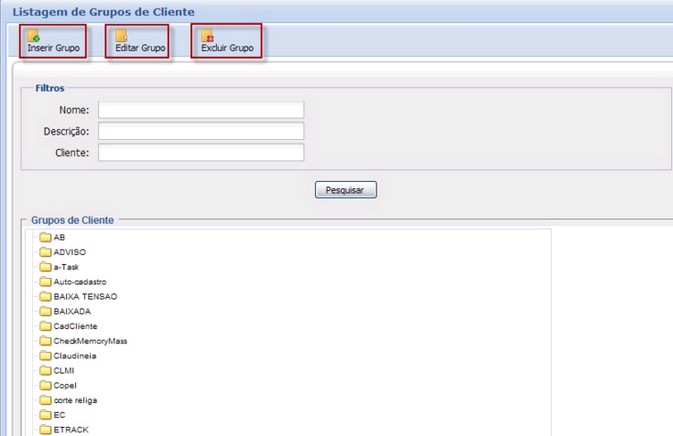Viewport: 673px width, 436px height.
Task: Select the CheckMemoryMass group
Action: (x=90, y=341)
